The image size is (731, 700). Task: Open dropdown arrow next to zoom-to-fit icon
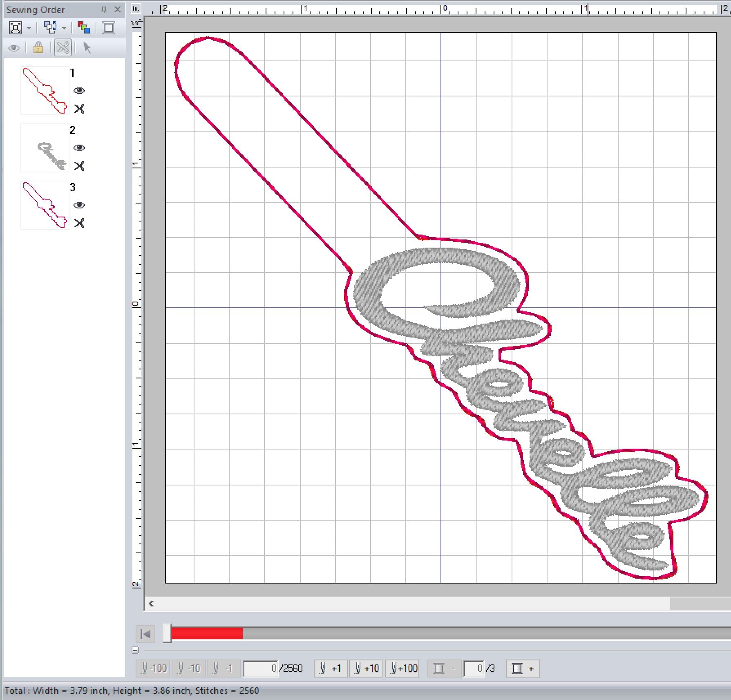29,28
